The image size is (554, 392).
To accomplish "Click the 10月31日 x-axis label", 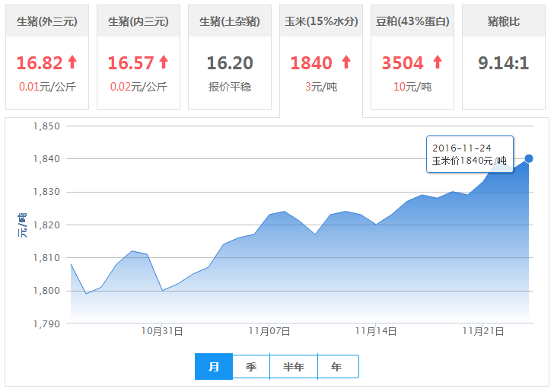I will pos(162,331).
